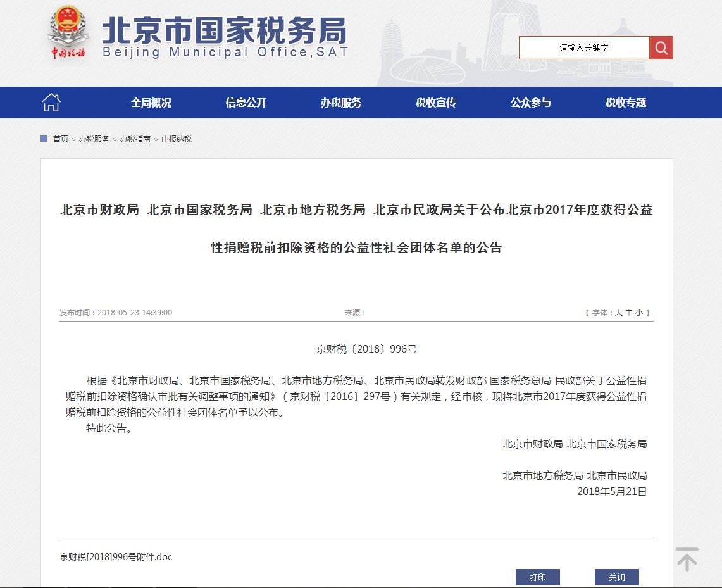Open the 税收专题 menu
722x588 pixels.
pos(626,103)
